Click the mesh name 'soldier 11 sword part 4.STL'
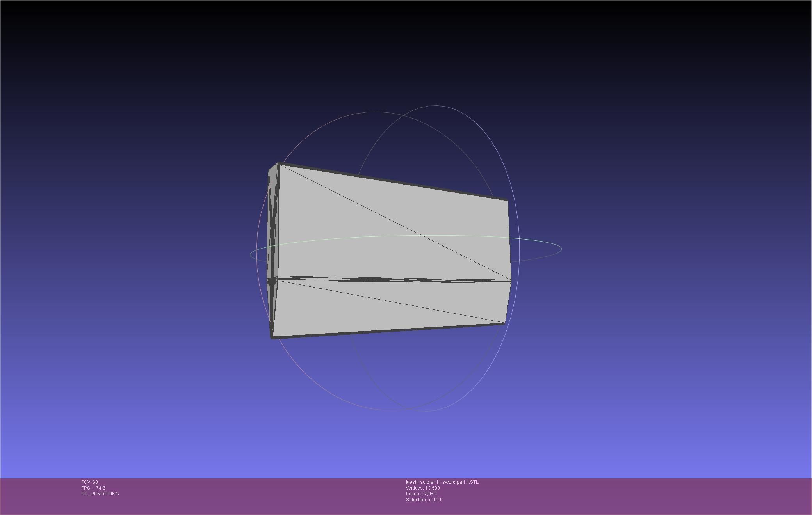The height and width of the screenshot is (515, 812). pos(449,482)
